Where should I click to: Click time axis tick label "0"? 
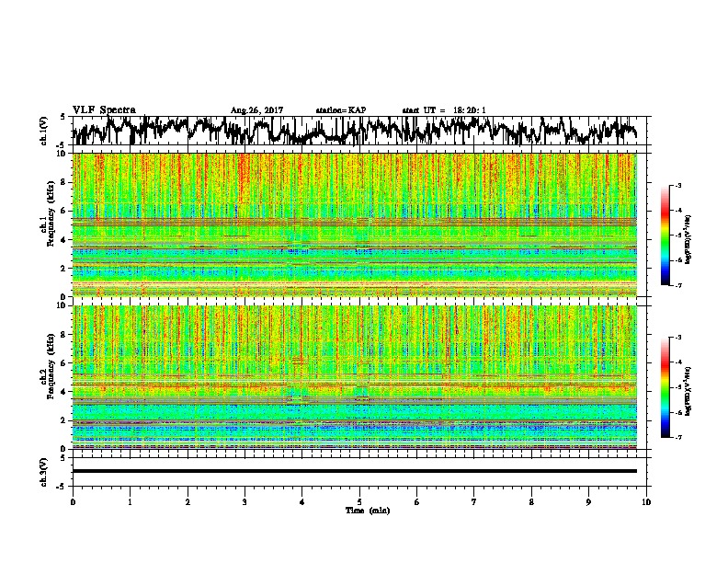pyautogui.click(x=73, y=502)
